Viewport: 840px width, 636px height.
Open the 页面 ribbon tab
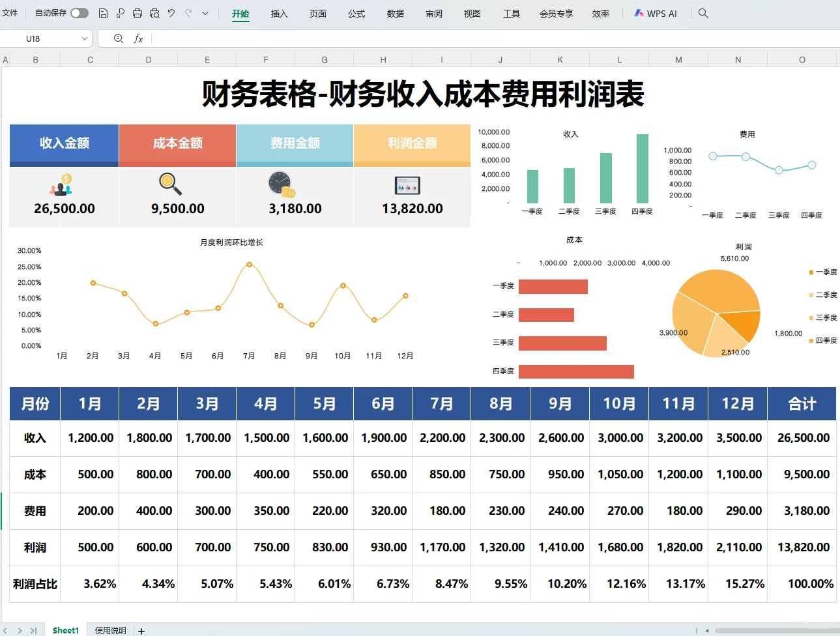point(318,14)
